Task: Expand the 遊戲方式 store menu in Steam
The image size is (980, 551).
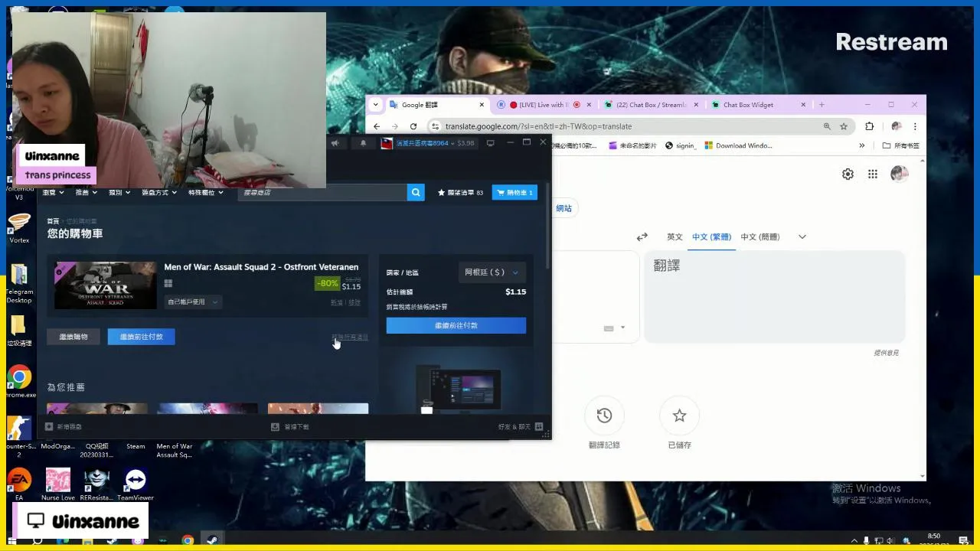Action: [158, 193]
